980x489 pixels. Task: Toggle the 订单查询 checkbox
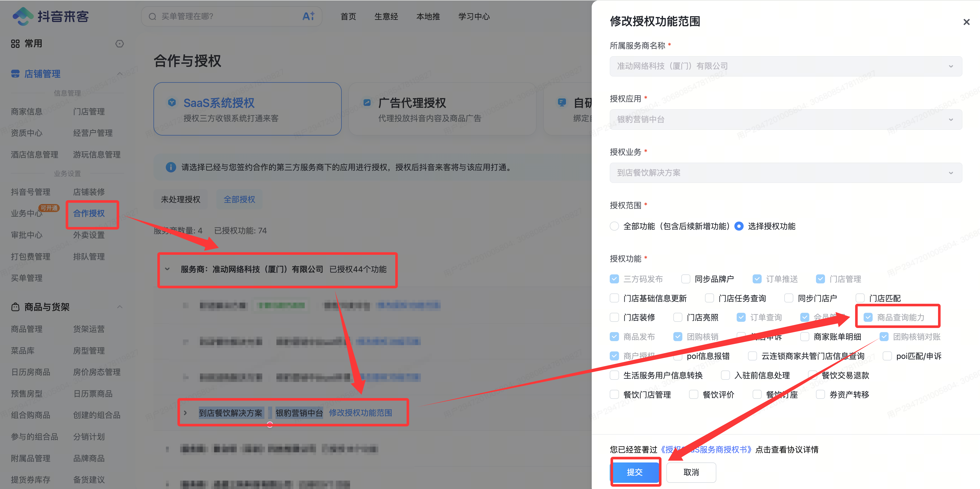coord(741,317)
